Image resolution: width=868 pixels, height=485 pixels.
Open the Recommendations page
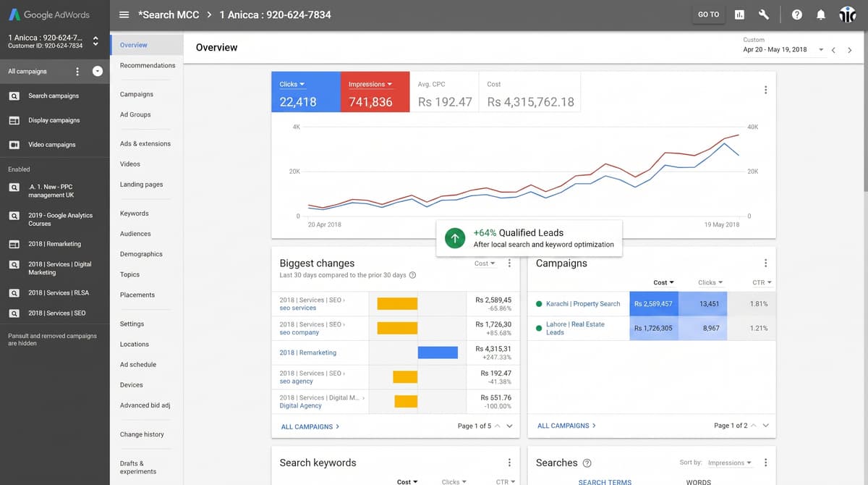point(148,65)
